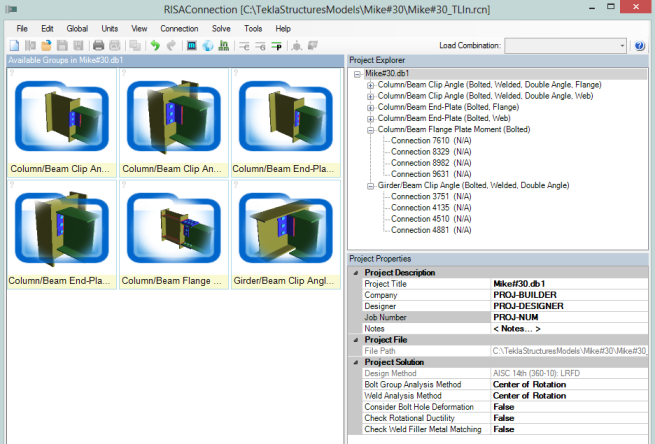
Task: Click the Open folder toolbar icon
Action: point(47,46)
